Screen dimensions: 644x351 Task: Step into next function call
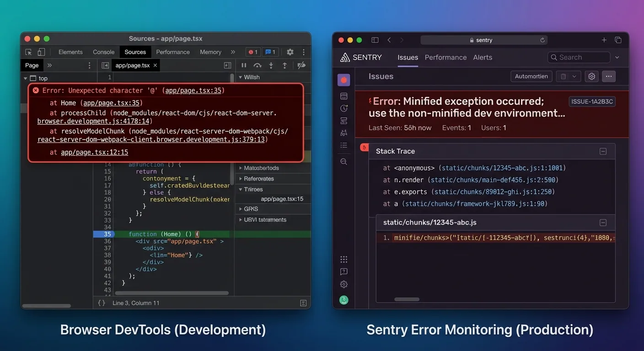point(271,65)
